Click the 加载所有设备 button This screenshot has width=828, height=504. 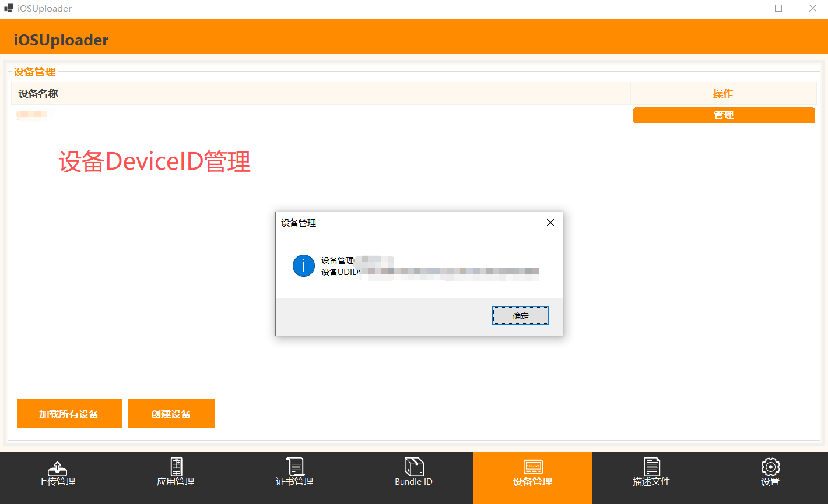click(69, 414)
